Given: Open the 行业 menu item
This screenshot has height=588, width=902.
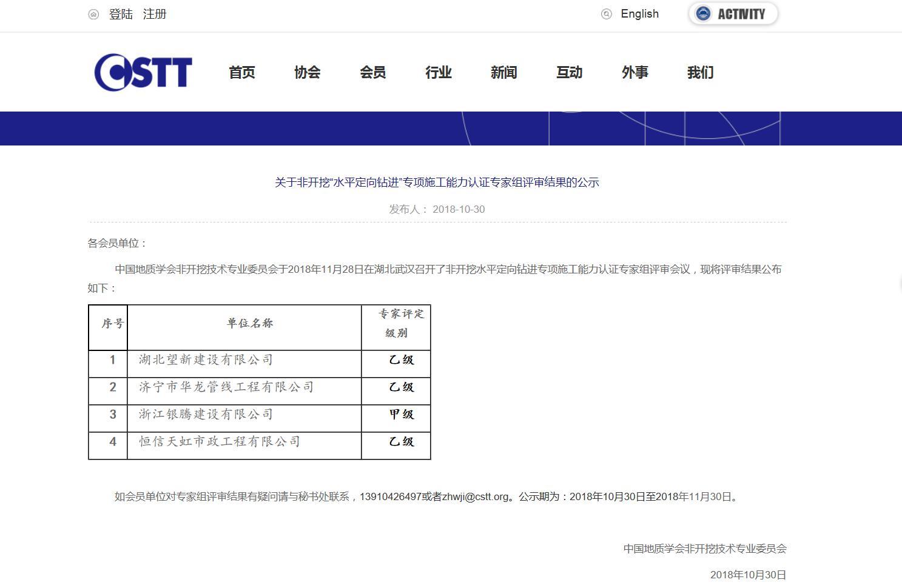Looking at the screenshot, I should click(x=439, y=73).
